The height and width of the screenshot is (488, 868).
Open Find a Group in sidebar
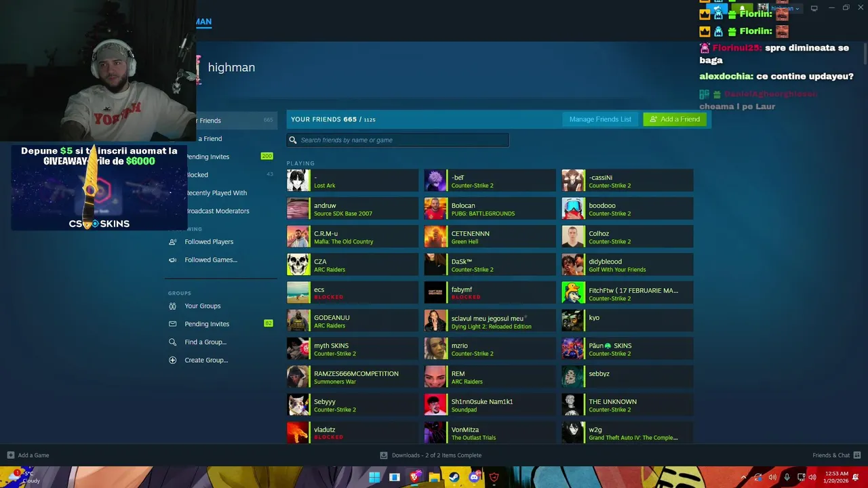205,342
